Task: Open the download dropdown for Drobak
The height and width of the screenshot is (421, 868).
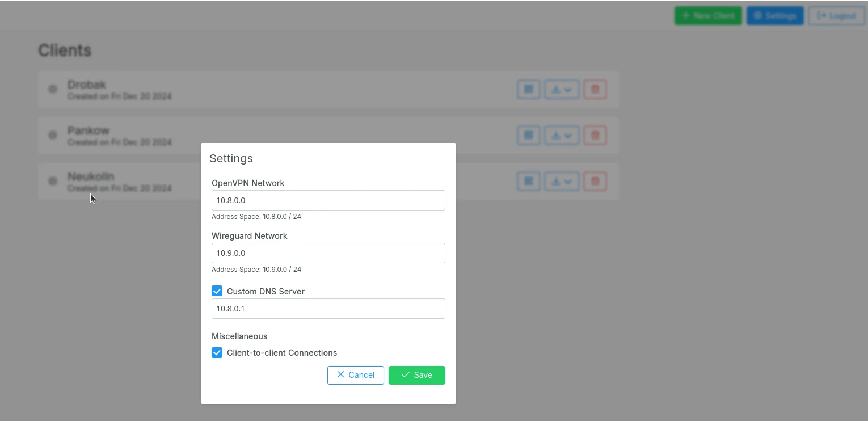Action: (x=562, y=90)
